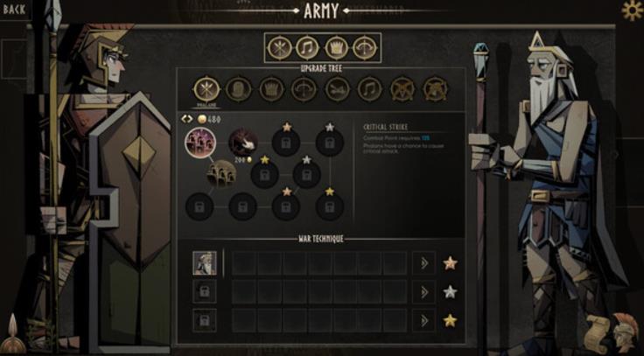The image size is (644, 356).
Task: Go back using the BACK button
Action: click(x=14, y=10)
